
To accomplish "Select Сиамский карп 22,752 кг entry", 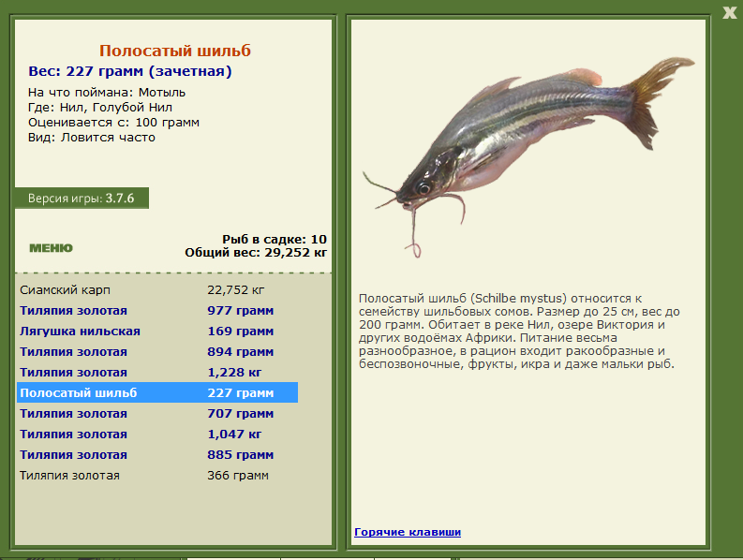I will coord(157,290).
